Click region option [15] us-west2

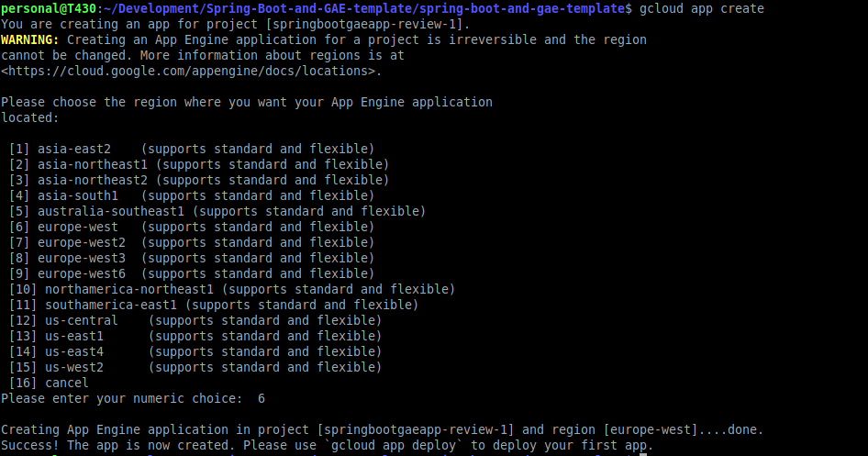click(195, 367)
